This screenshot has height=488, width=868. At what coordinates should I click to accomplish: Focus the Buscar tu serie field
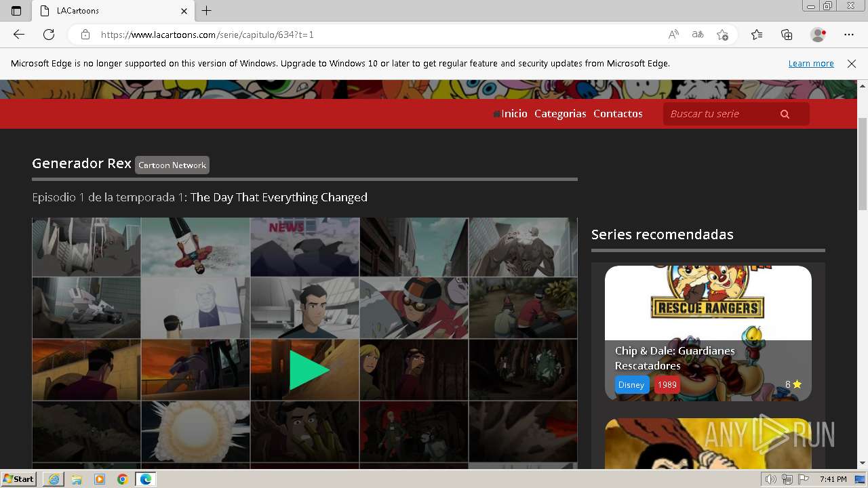point(719,114)
